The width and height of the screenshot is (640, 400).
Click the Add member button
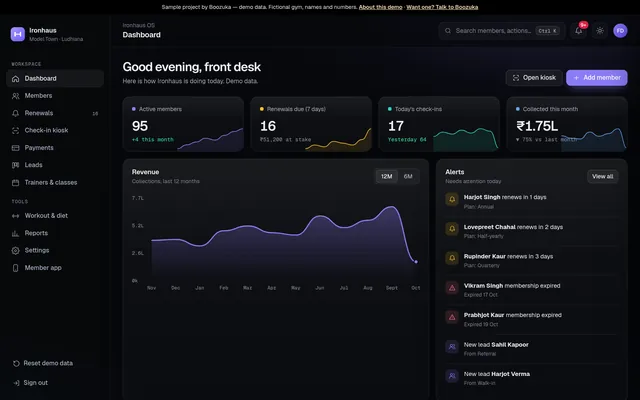click(597, 78)
